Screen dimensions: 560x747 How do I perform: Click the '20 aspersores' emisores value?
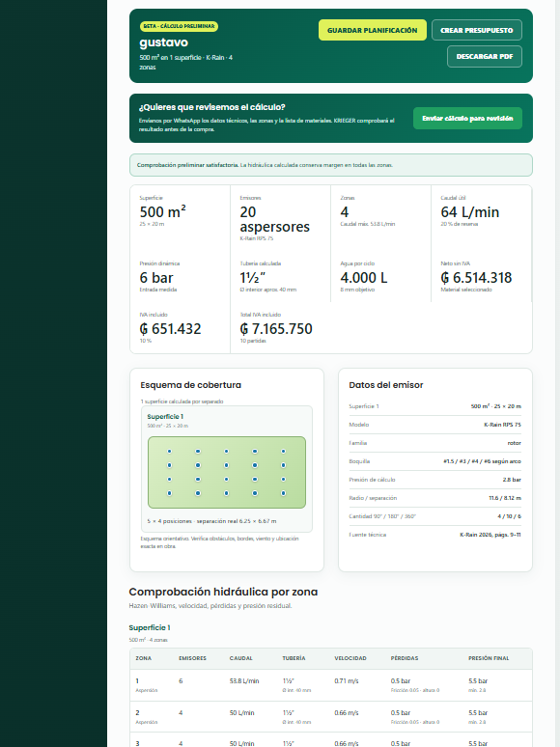pos(274,219)
